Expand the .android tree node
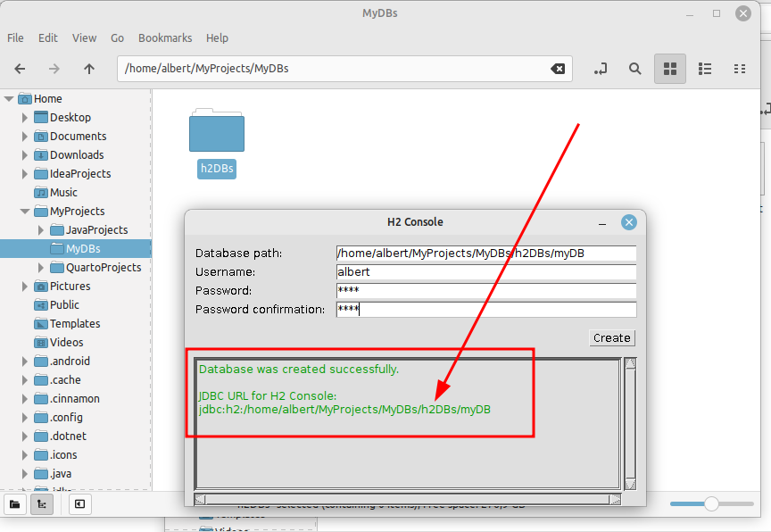Viewport: 771px width, 532px height. (x=25, y=362)
